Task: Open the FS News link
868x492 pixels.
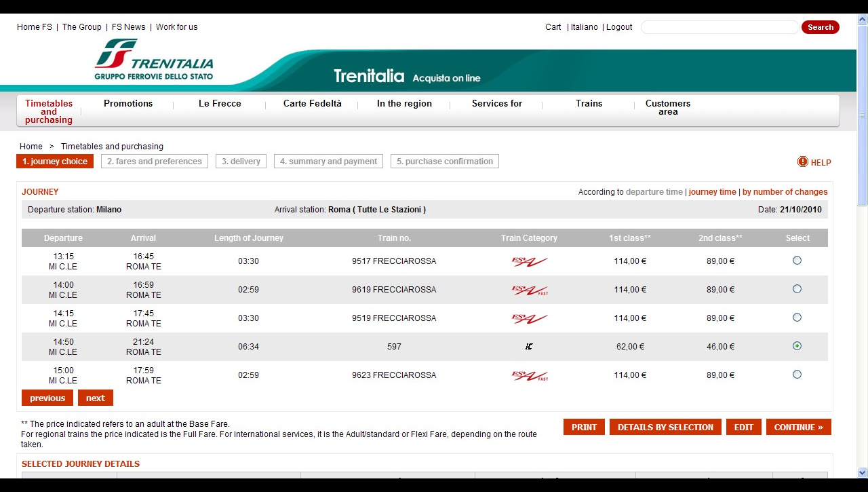Action: pos(129,27)
